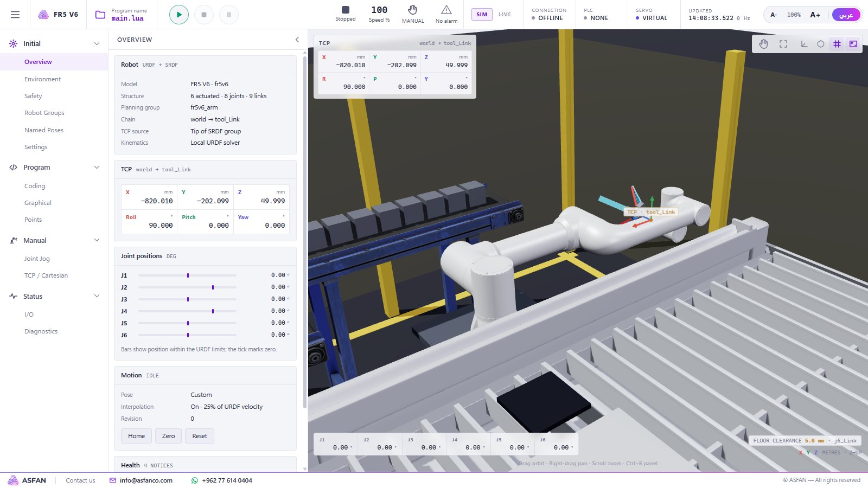
Task: Click the Overview panel scrollbar
Action: 304,233
